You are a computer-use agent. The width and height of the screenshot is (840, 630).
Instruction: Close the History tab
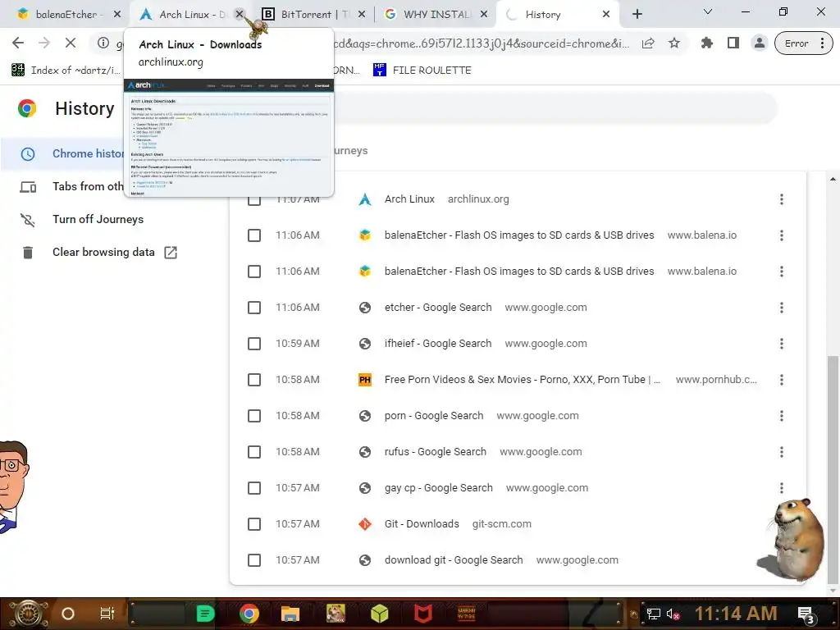606,15
